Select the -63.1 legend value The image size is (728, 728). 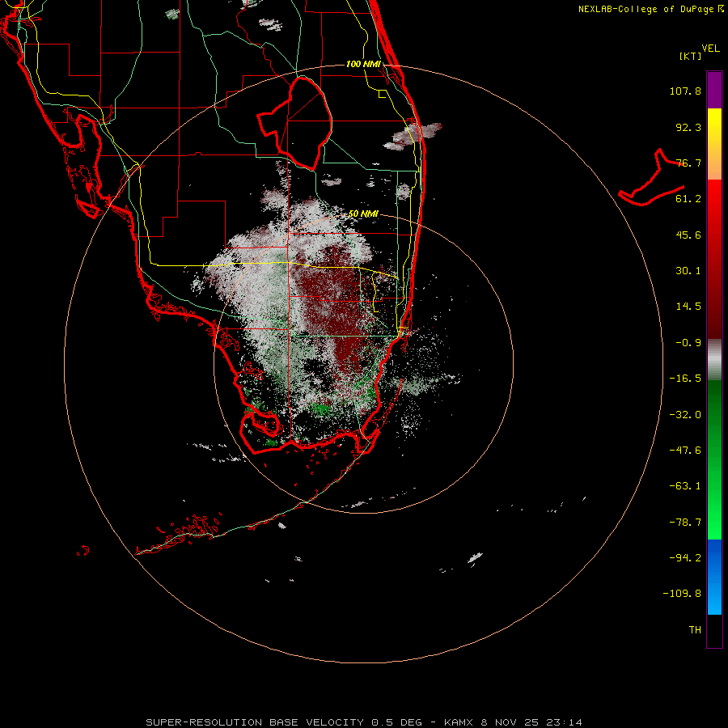[x=685, y=486]
